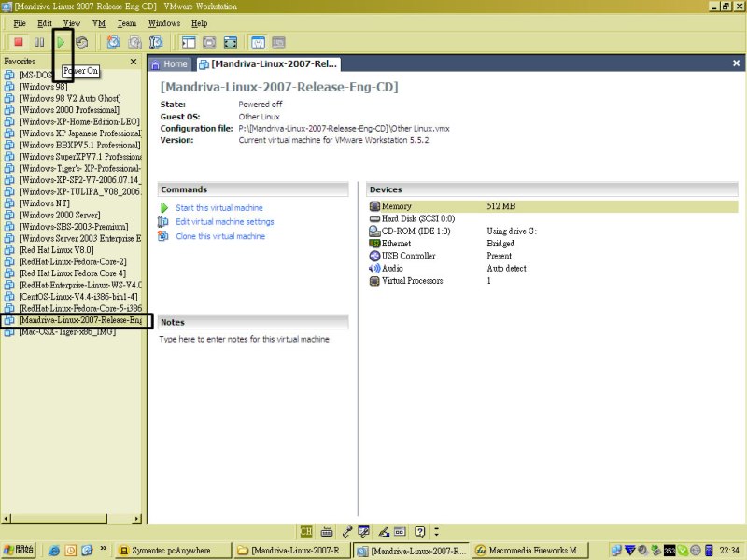Select the Hard Disk (SCSI 0:0) device

click(553, 218)
